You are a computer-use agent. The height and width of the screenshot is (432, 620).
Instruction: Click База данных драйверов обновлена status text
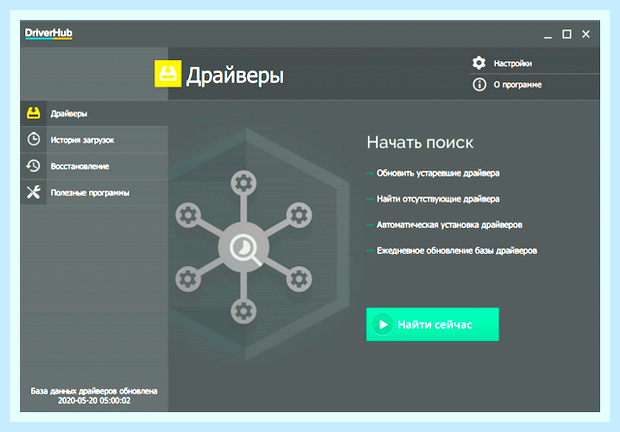[94, 391]
